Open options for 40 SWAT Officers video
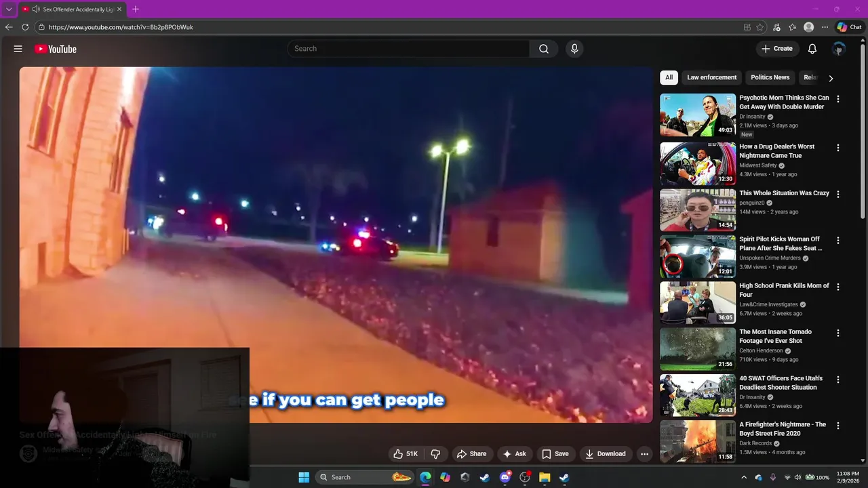 837,380
